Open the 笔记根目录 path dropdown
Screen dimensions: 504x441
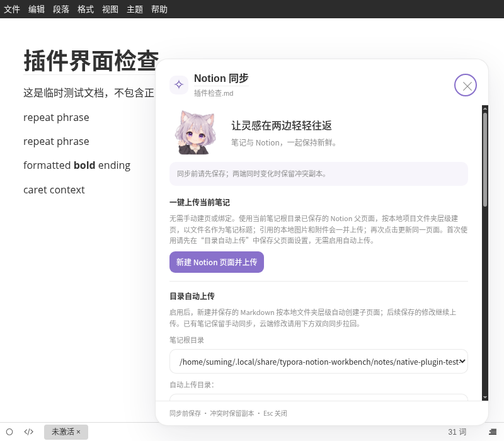click(x=319, y=362)
